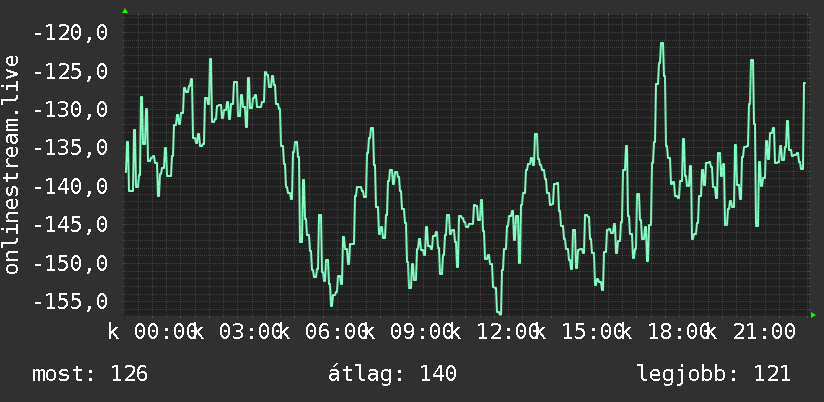The image size is (824, 402).
Task: Click the -140,0 y-axis label
Action: click(x=70, y=187)
